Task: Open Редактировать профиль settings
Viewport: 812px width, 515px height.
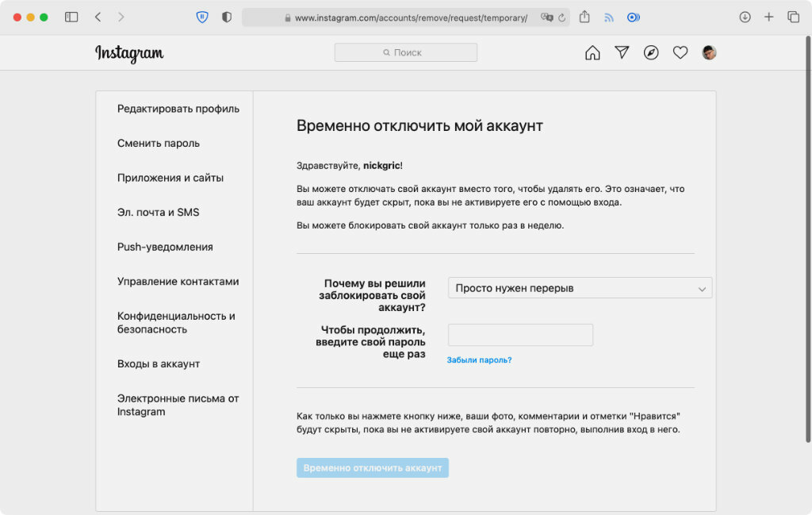Action: (x=178, y=109)
